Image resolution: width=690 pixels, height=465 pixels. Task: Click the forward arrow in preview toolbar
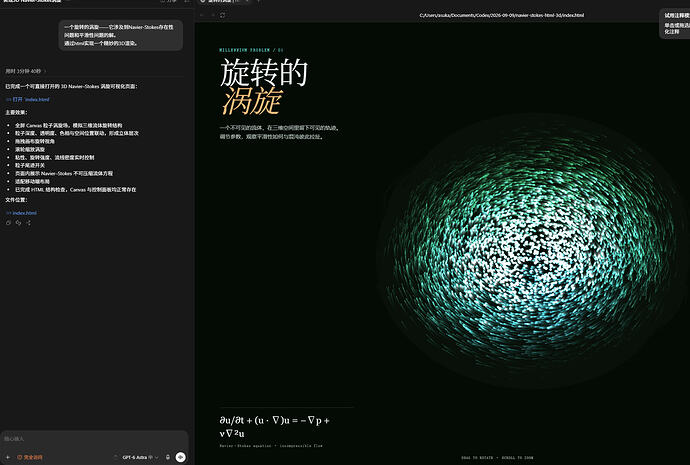pos(213,15)
